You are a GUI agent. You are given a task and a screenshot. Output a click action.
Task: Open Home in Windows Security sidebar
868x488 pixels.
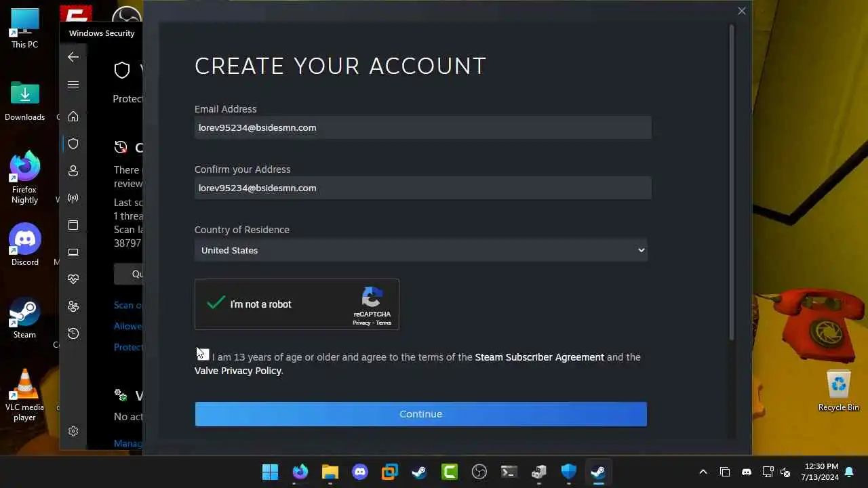click(73, 117)
